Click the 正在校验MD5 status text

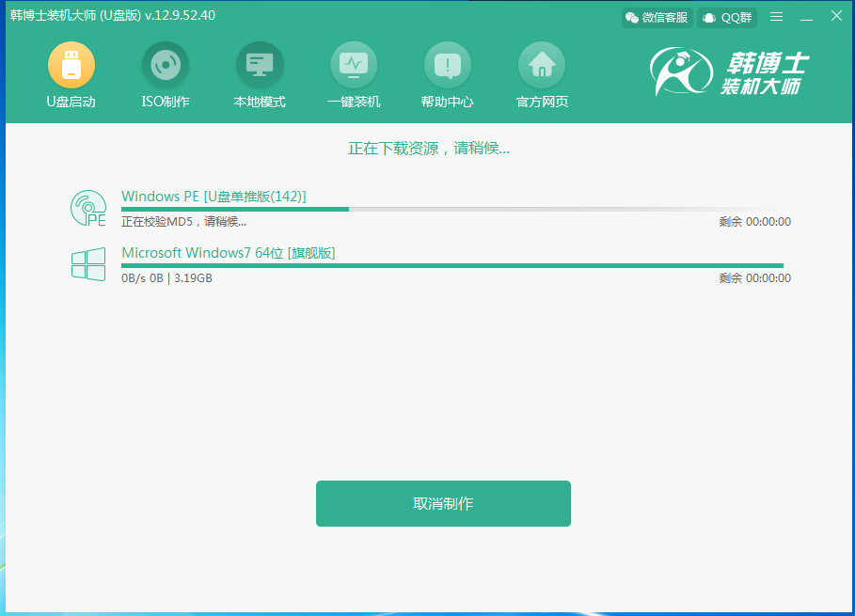coord(183,222)
